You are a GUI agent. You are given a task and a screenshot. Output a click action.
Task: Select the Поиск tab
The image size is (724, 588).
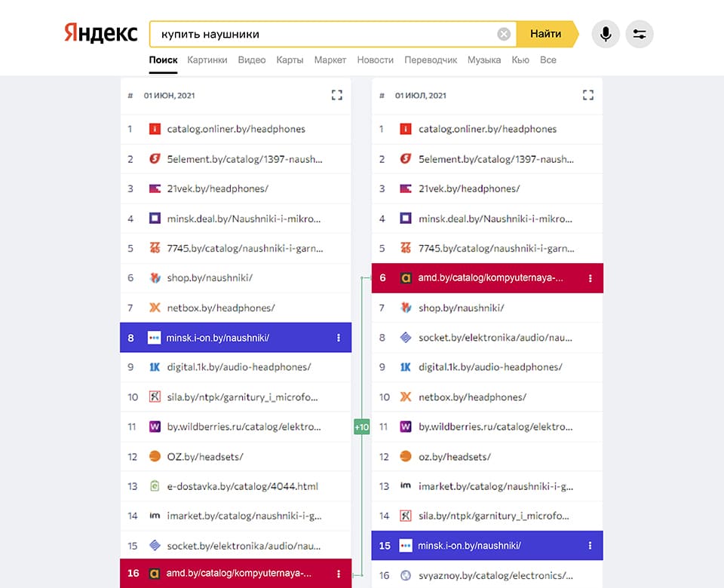(163, 60)
